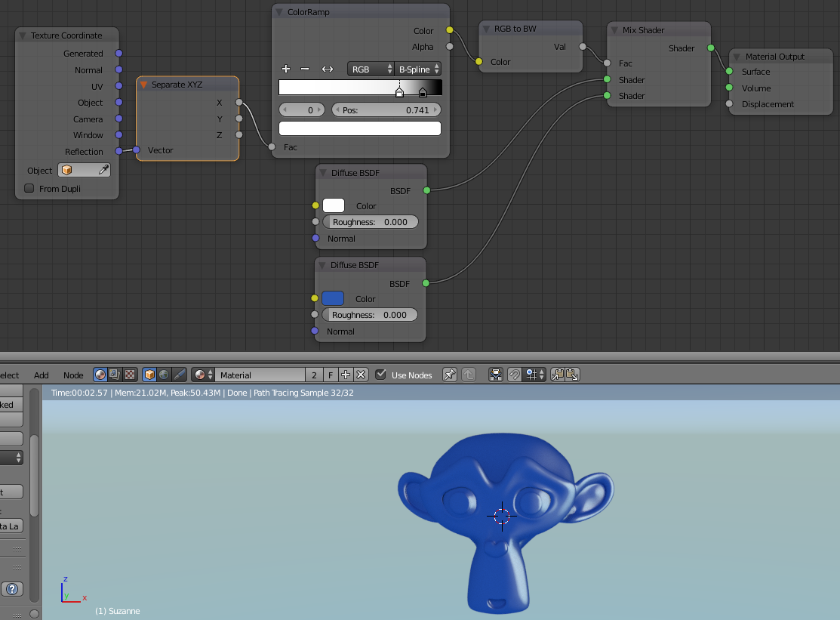
Task: Collapse the Mix Shader node
Action: tap(614, 30)
